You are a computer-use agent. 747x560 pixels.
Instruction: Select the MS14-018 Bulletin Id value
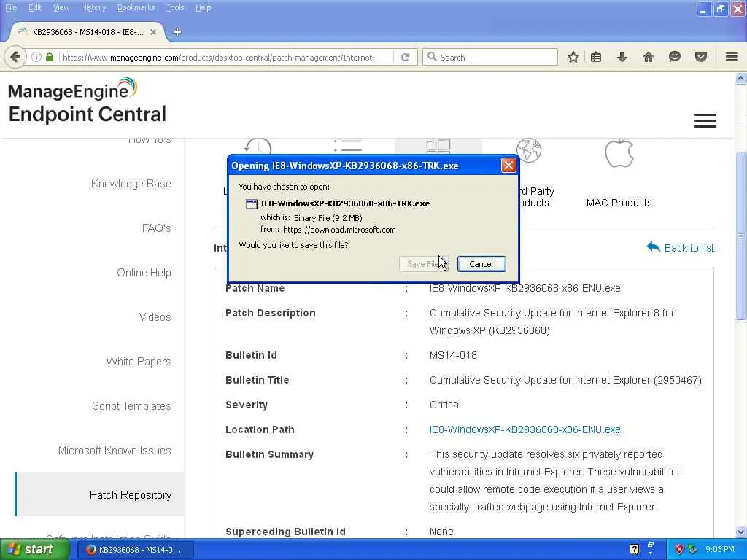[453, 355]
